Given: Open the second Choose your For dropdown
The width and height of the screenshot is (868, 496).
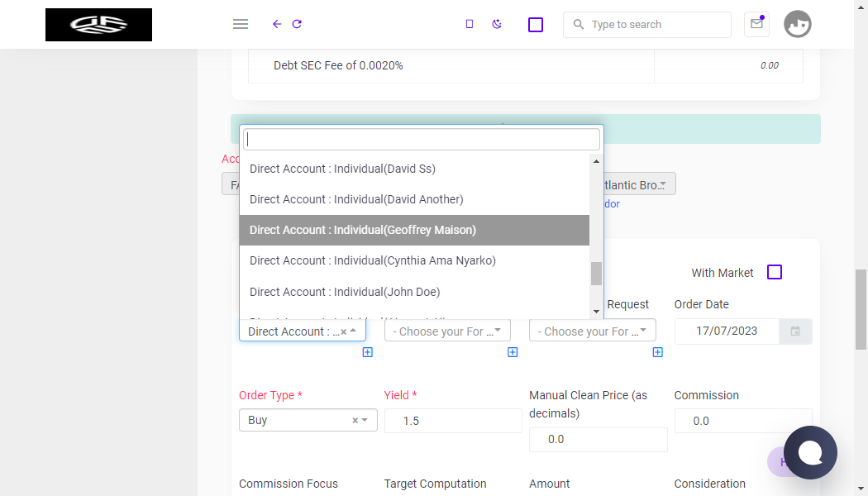Looking at the screenshot, I should click(x=593, y=331).
